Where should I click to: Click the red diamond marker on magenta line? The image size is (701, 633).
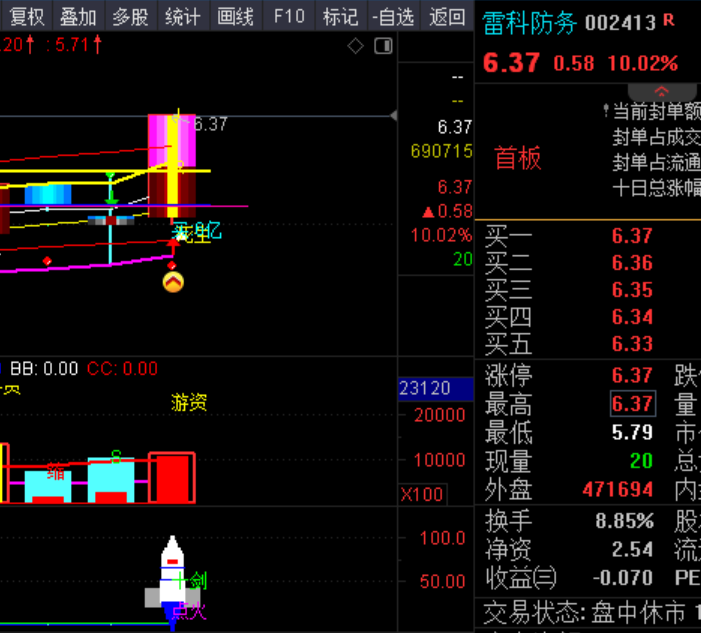tap(47, 261)
